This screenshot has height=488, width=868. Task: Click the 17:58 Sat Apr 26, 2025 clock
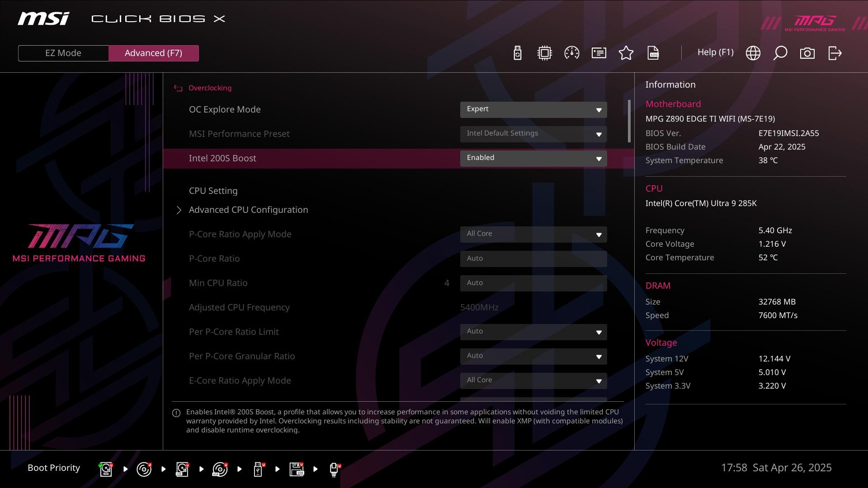pos(776,468)
